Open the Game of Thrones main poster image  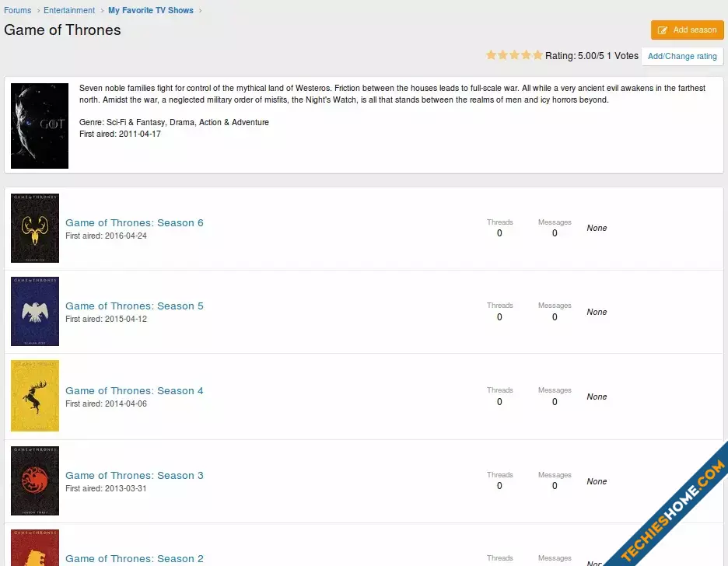40,126
